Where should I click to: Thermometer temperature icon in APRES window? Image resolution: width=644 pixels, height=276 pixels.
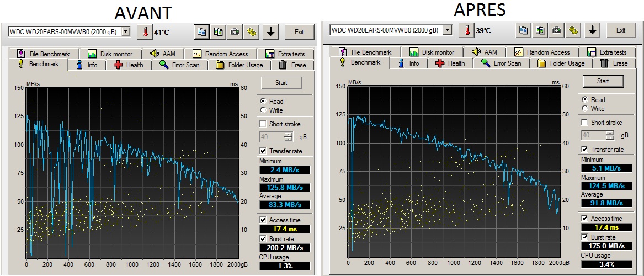(467, 30)
